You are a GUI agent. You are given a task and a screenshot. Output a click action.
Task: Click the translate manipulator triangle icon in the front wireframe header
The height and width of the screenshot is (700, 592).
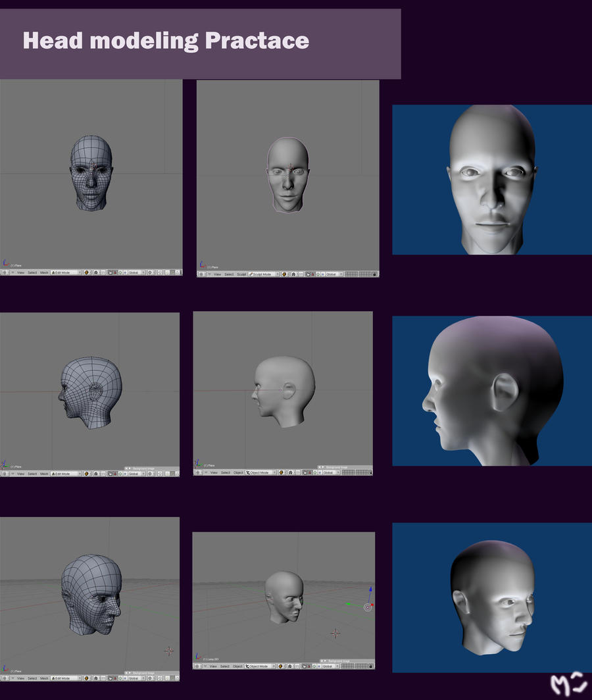tap(115, 272)
